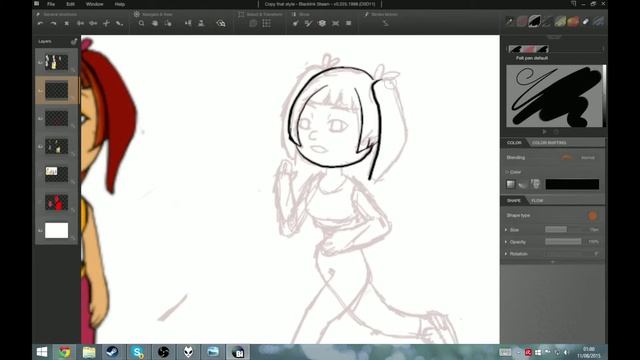This screenshot has width=640, height=360.
Task: Open the Window menu
Action: coord(94,4)
